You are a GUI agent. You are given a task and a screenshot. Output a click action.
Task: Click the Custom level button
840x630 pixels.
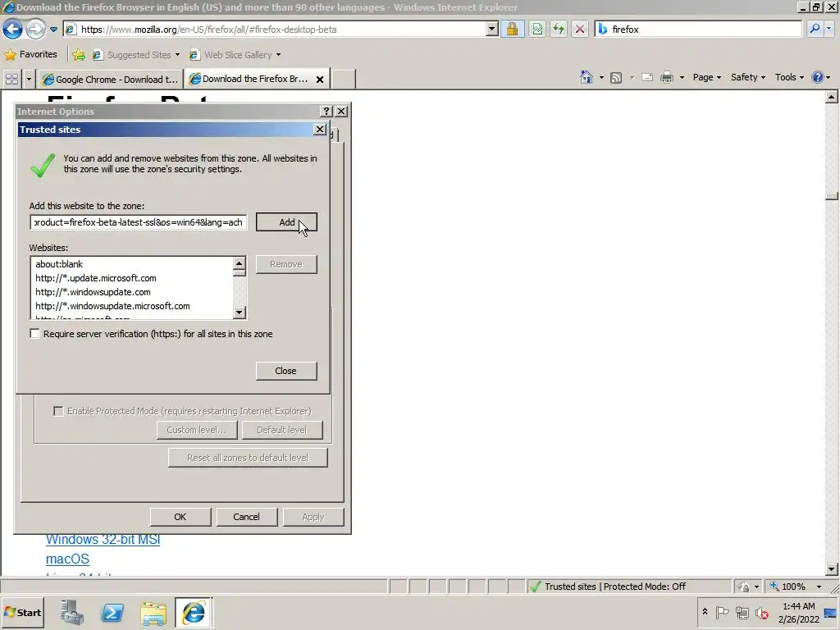(x=197, y=430)
